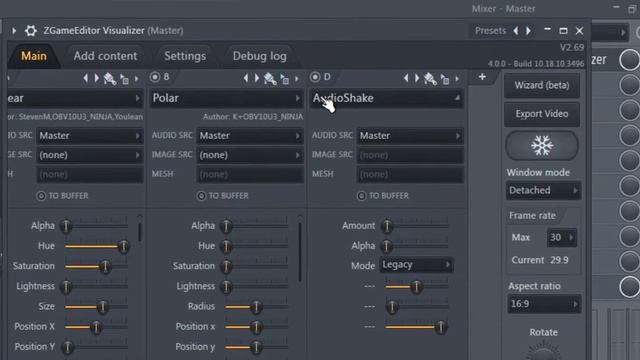Open the leftmost layer effect dropdown ending in 'ear'

click(75, 98)
